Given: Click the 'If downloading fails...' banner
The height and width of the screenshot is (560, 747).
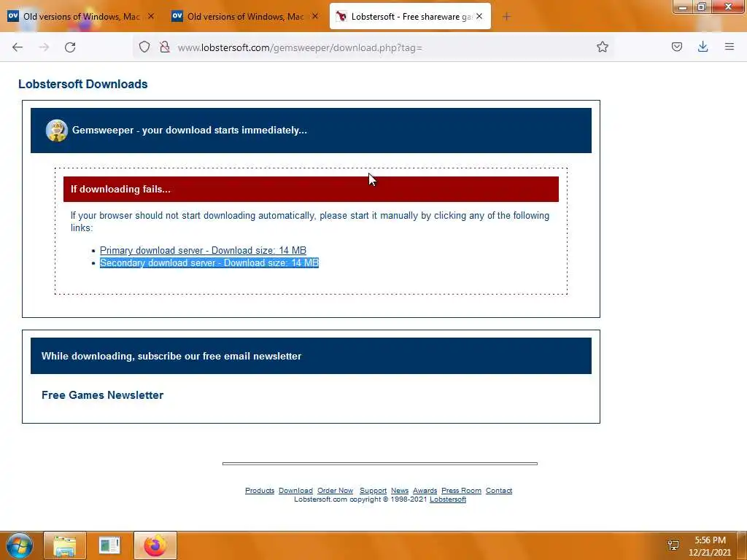Looking at the screenshot, I should point(311,189).
